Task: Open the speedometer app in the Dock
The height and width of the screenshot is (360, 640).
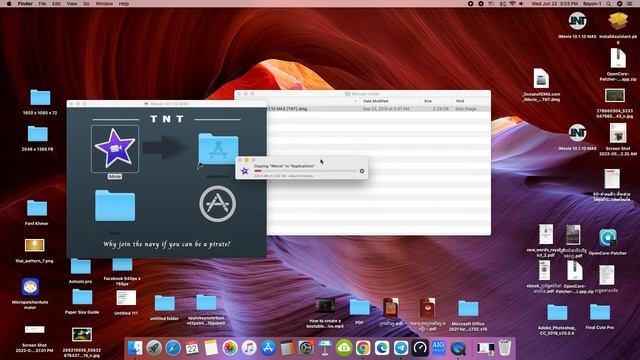Action: click(x=420, y=348)
